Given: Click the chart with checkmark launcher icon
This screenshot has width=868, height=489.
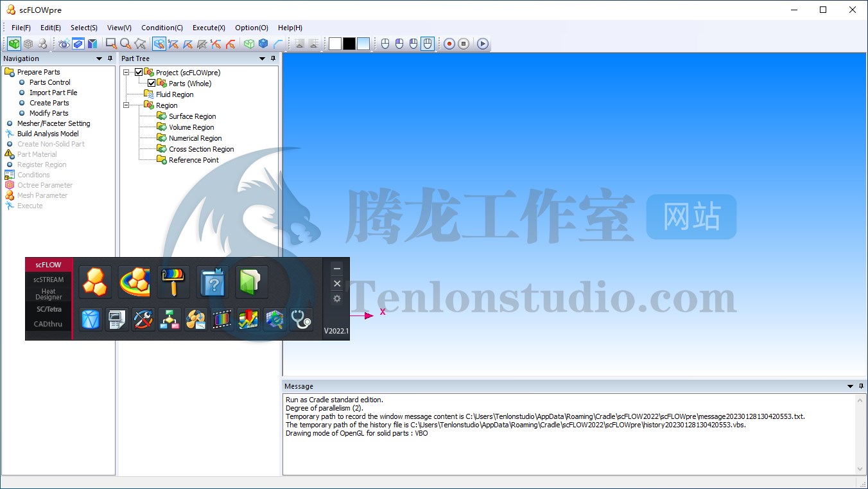Looking at the screenshot, I should point(248,319).
